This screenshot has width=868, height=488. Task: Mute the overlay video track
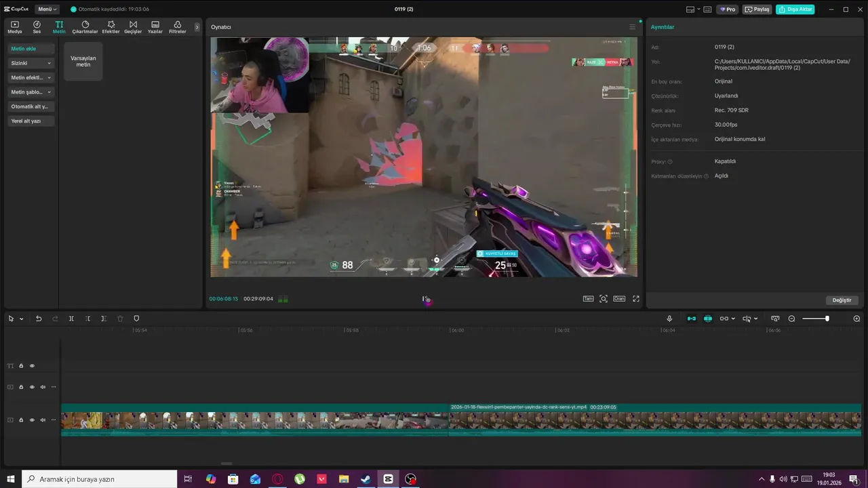[x=43, y=387]
